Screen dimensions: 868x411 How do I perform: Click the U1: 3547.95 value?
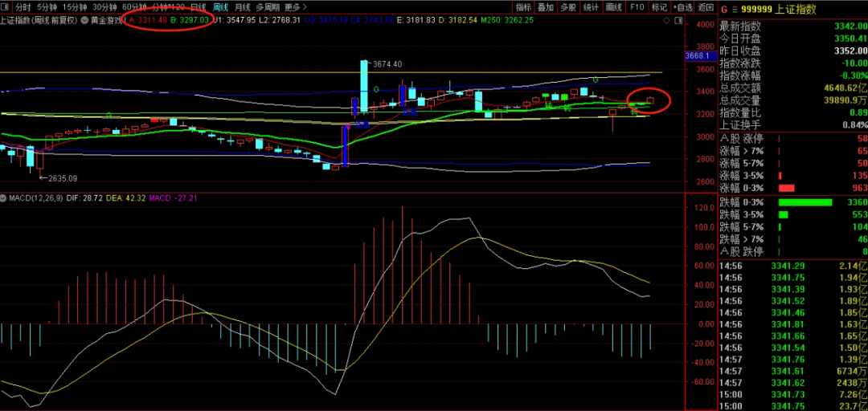click(235, 20)
